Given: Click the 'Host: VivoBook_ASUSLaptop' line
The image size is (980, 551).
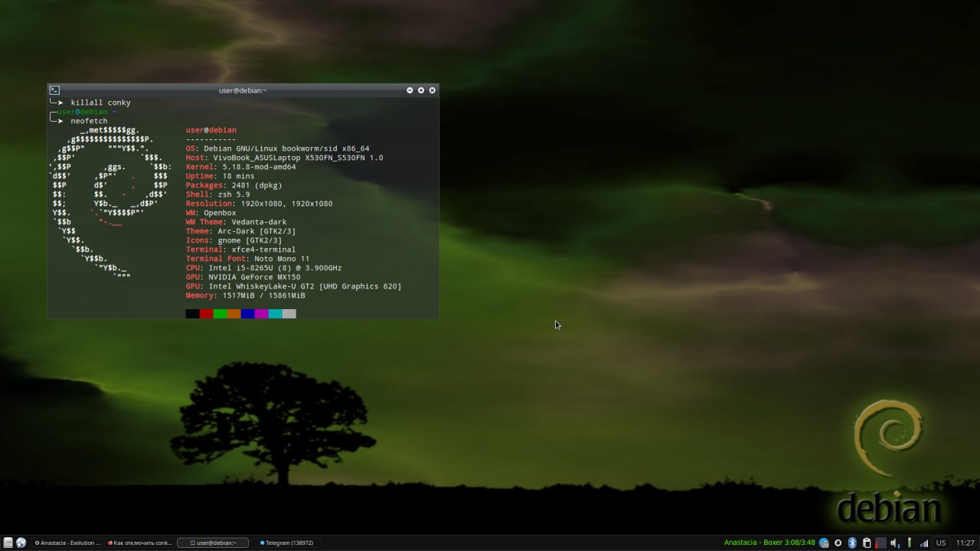Looking at the screenshot, I should pos(285,158).
